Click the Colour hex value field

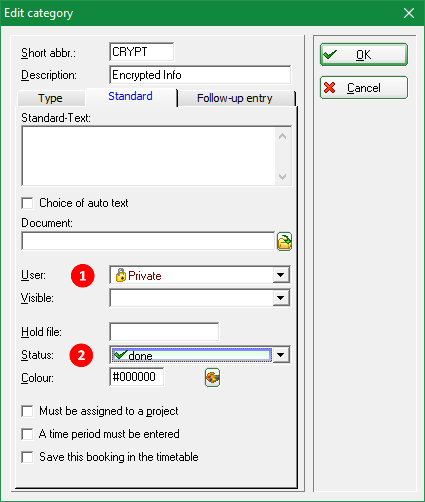(136, 377)
